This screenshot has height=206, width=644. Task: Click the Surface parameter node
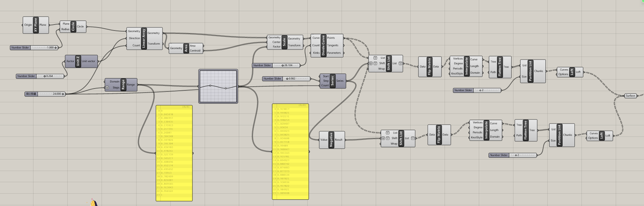[x=630, y=96]
